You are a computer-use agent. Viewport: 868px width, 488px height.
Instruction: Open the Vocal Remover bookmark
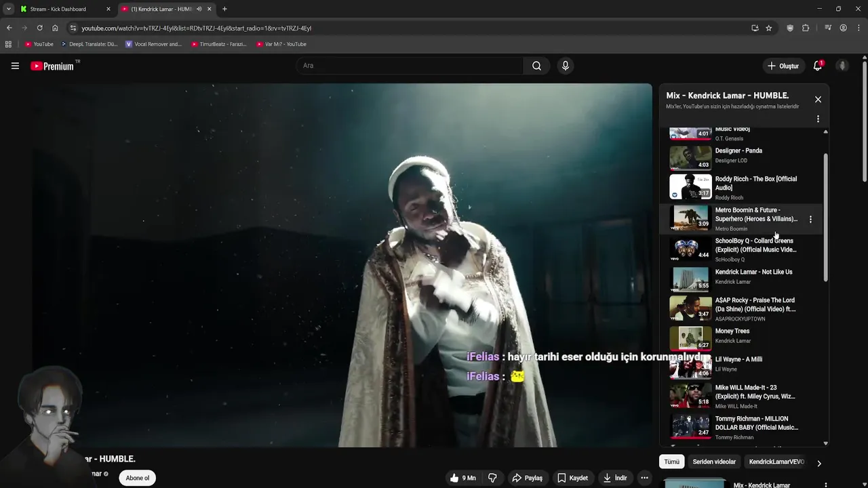pos(153,44)
